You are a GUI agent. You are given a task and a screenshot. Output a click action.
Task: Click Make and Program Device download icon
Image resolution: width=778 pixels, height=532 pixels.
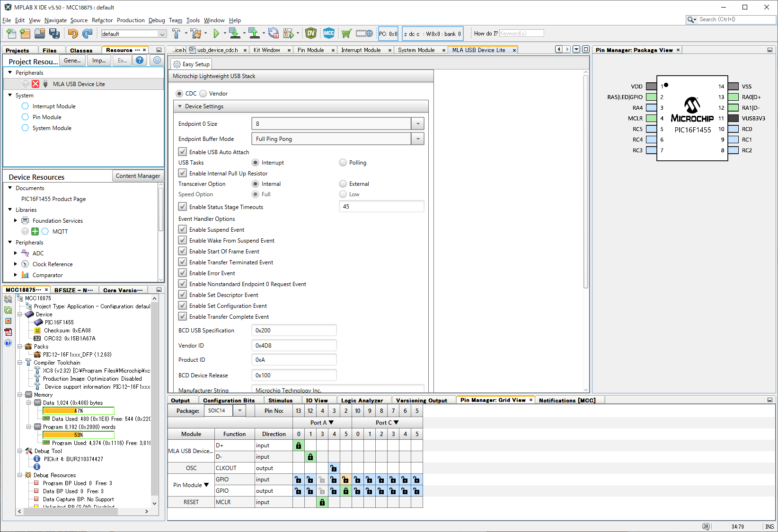click(x=234, y=34)
